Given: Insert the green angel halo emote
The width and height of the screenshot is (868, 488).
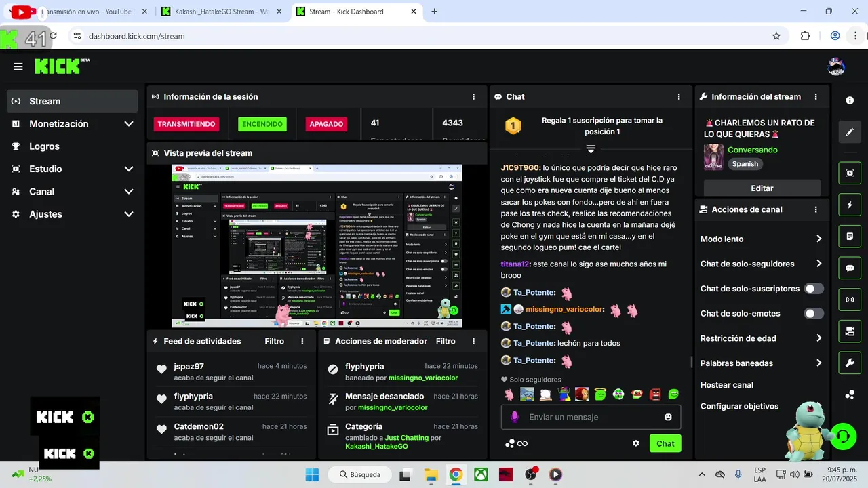Looking at the screenshot, I should 600,394.
